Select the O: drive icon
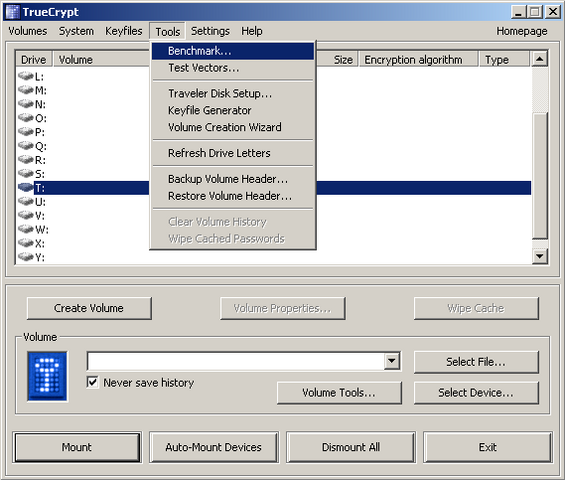The width and height of the screenshot is (565, 480). [26, 118]
